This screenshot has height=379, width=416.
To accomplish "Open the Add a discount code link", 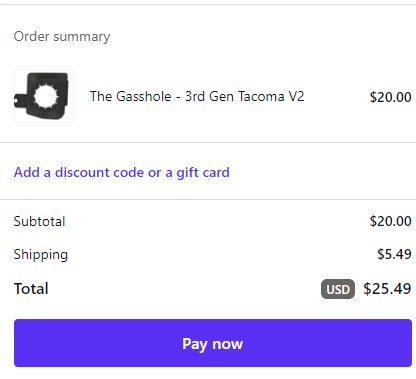I will point(122,173).
